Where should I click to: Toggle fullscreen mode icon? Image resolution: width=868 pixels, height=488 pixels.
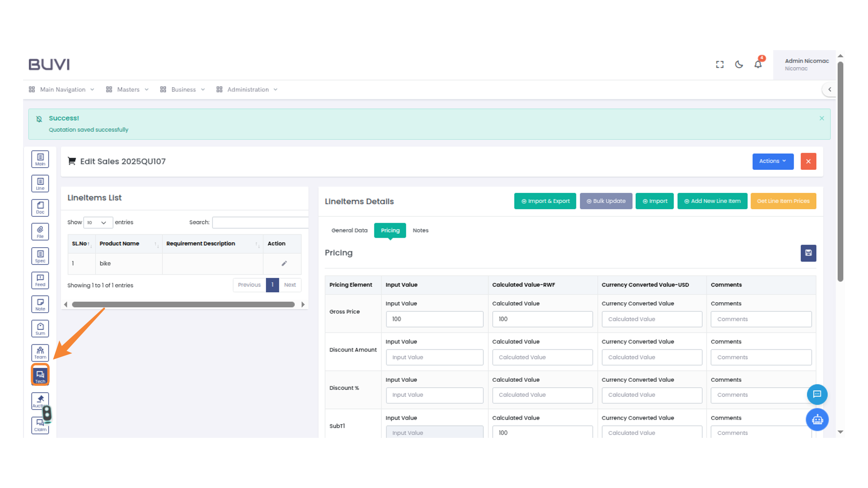coord(720,65)
